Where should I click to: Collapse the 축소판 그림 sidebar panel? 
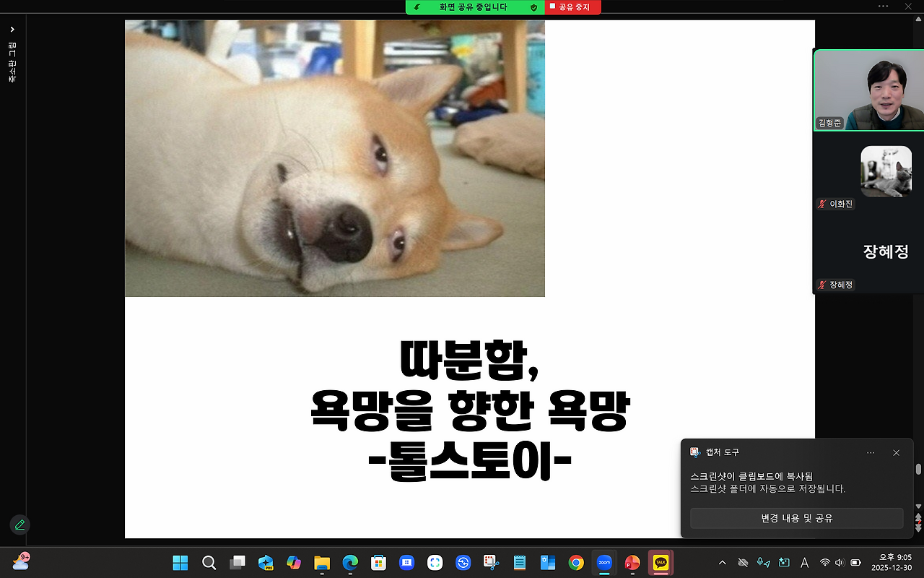pyautogui.click(x=12, y=30)
